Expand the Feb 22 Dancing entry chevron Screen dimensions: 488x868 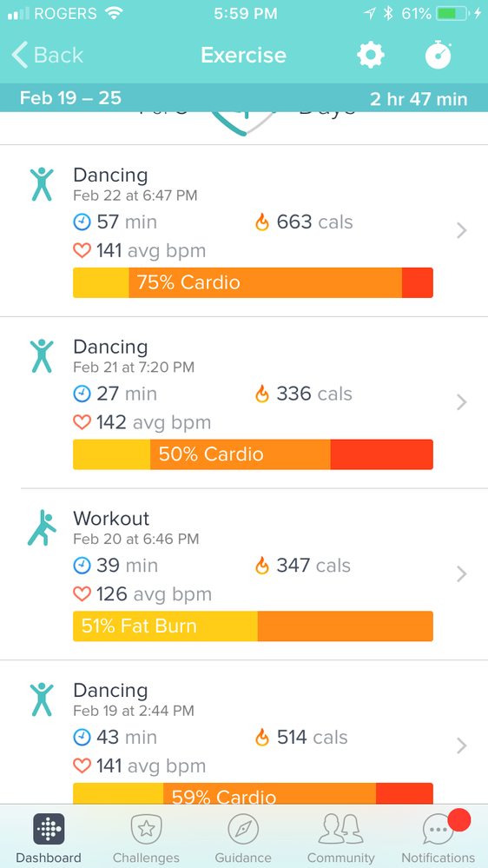[462, 230]
